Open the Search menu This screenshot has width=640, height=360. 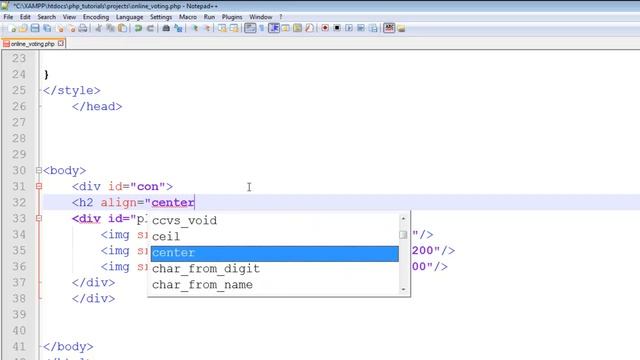coord(47,17)
